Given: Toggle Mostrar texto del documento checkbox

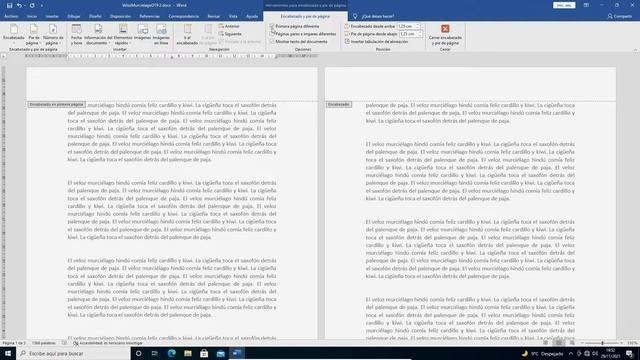Looking at the screenshot, I should [x=272, y=42].
